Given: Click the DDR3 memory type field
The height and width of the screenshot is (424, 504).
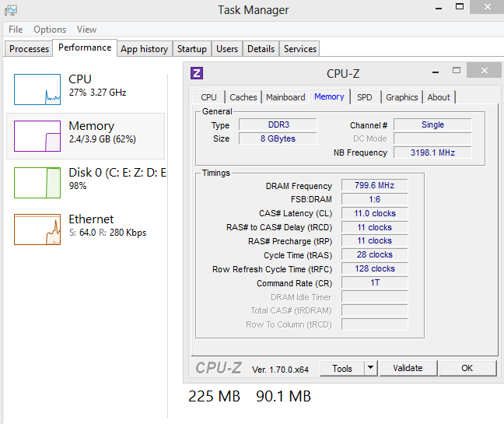Looking at the screenshot, I should pos(278,124).
